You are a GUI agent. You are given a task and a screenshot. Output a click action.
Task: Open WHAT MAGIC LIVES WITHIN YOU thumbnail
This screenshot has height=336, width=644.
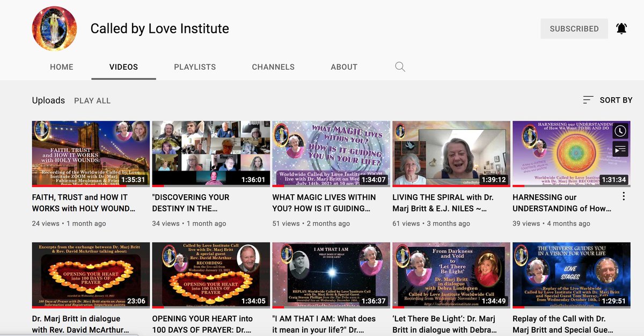pos(331,154)
